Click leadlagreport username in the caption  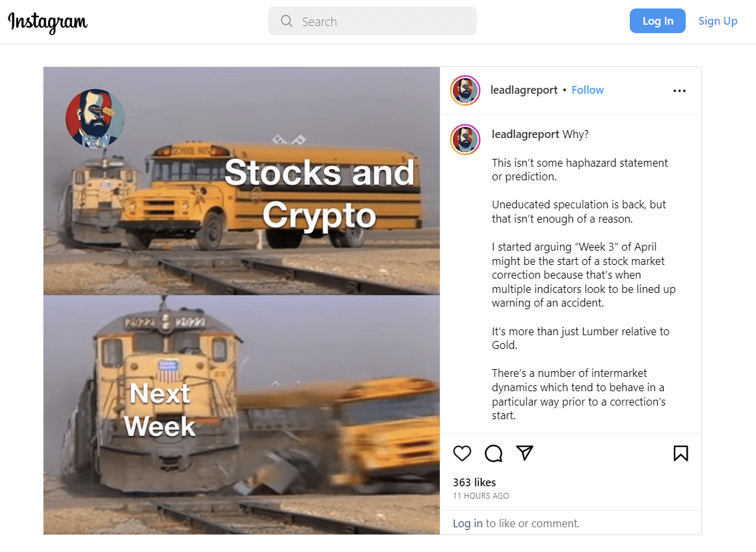[525, 134]
